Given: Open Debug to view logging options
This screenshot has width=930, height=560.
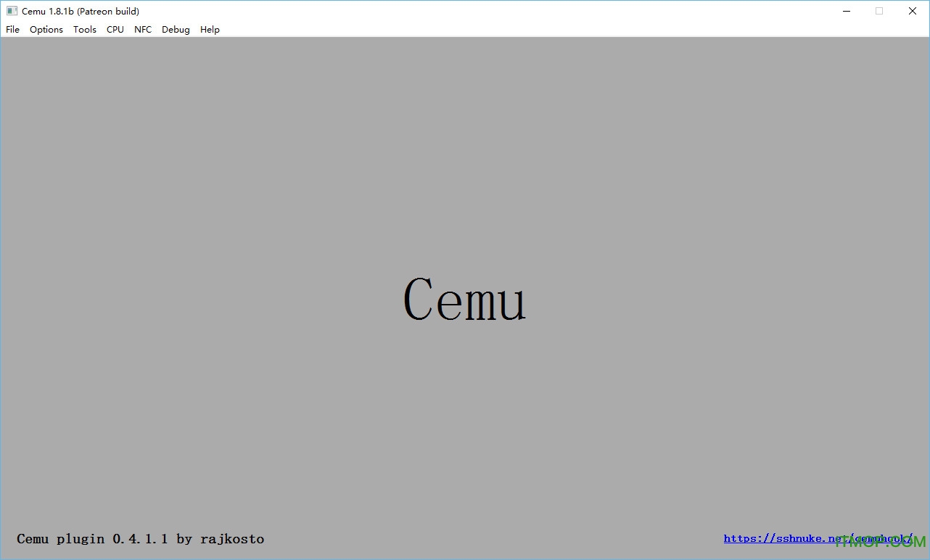Looking at the screenshot, I should 176,30.
